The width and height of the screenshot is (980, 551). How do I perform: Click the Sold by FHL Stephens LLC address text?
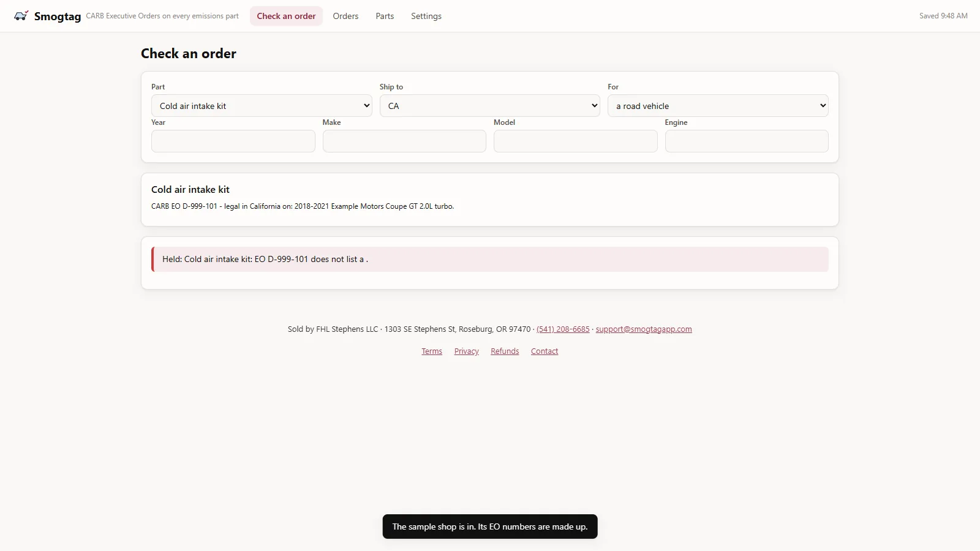point(409,329)
